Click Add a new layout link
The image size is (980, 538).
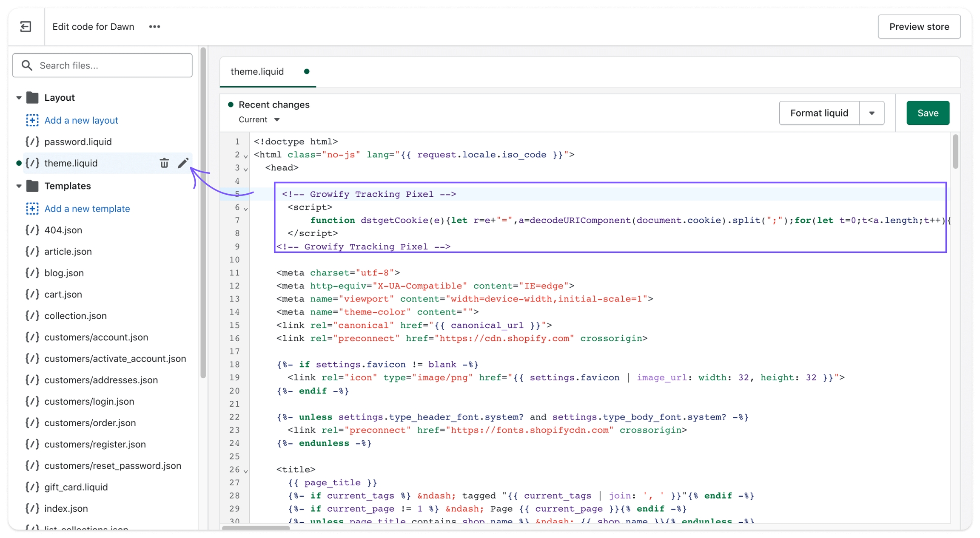[x=81, y=120]
